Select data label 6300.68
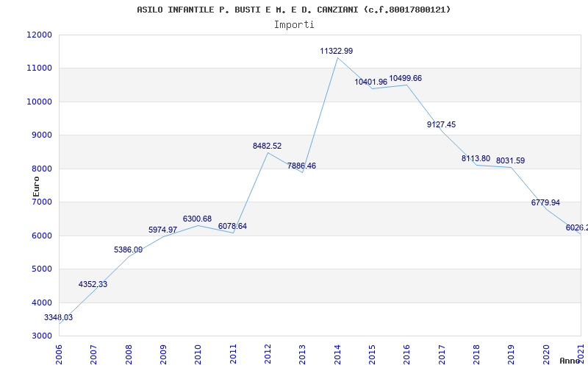588x368 pixels. pyautogui.click(x=197, y=219)
